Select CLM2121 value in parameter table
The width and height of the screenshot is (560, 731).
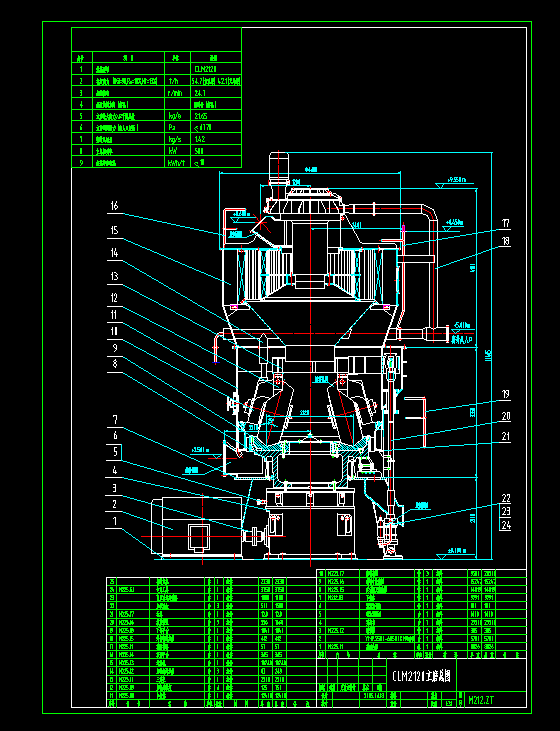[x=206, y=69]
